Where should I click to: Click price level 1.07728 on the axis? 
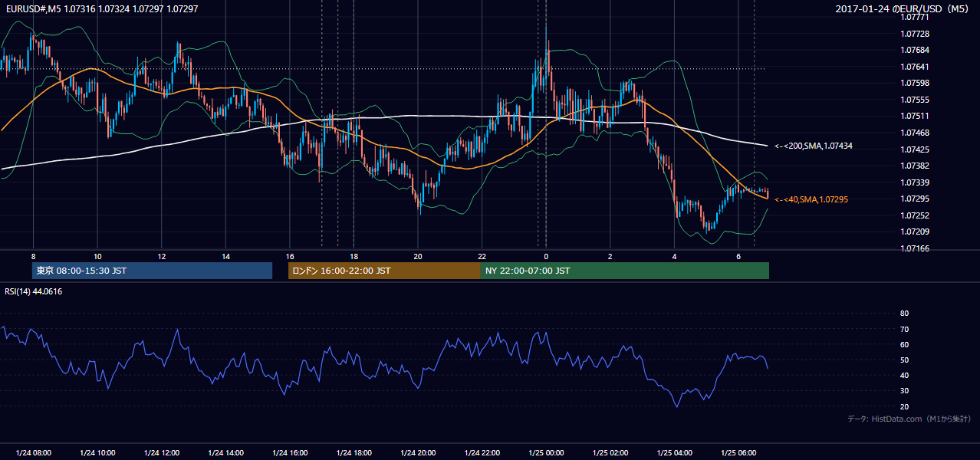click(916, 34)
